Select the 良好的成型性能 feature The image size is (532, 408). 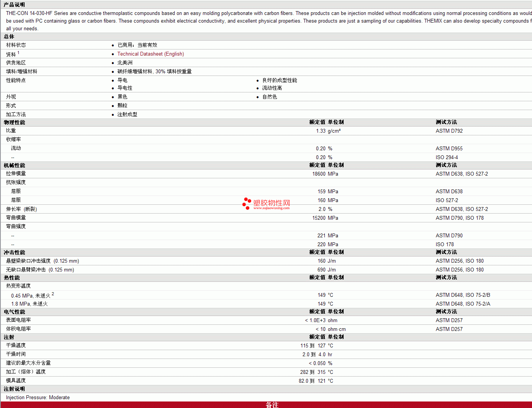click(280, 81)
